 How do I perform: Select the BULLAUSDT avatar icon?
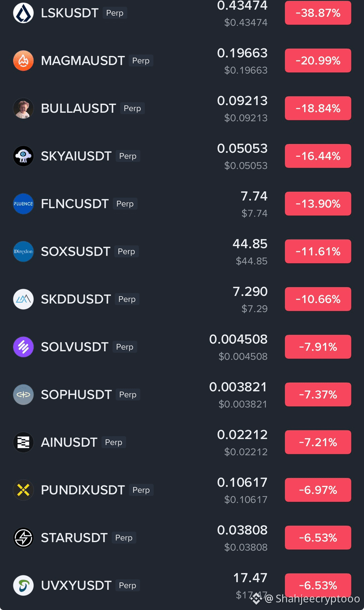[23, 108]
